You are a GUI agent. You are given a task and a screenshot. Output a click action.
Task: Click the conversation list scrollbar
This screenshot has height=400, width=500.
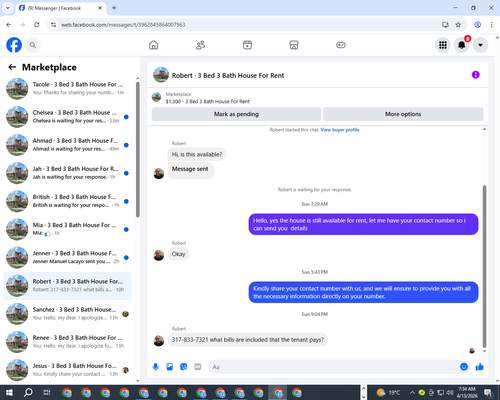pyautogui.click(x=138, y=150)
